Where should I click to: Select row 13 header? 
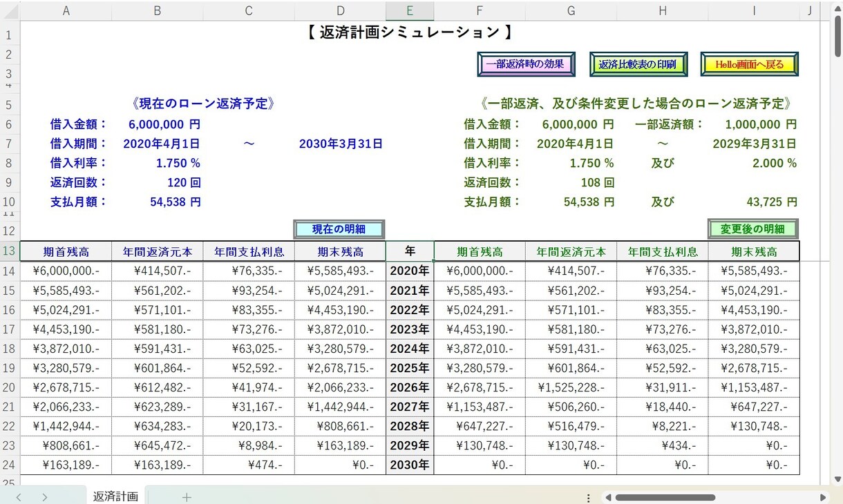coord(10,251)
